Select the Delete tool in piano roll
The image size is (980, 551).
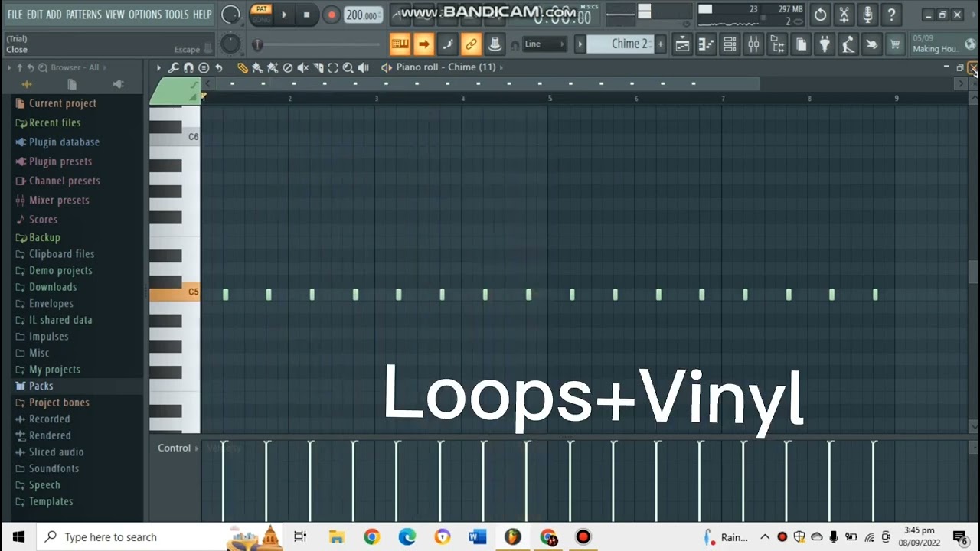point(288,67)
